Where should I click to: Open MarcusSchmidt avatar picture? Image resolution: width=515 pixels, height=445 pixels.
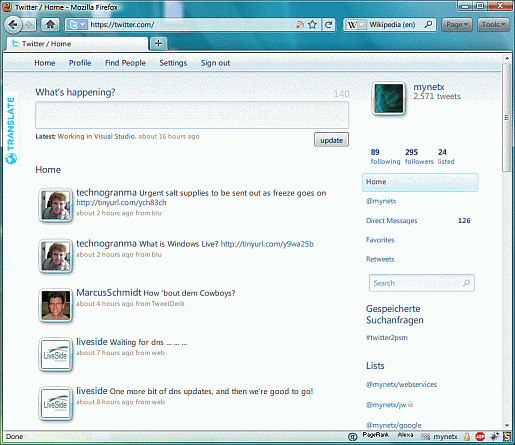coord(56,305)
